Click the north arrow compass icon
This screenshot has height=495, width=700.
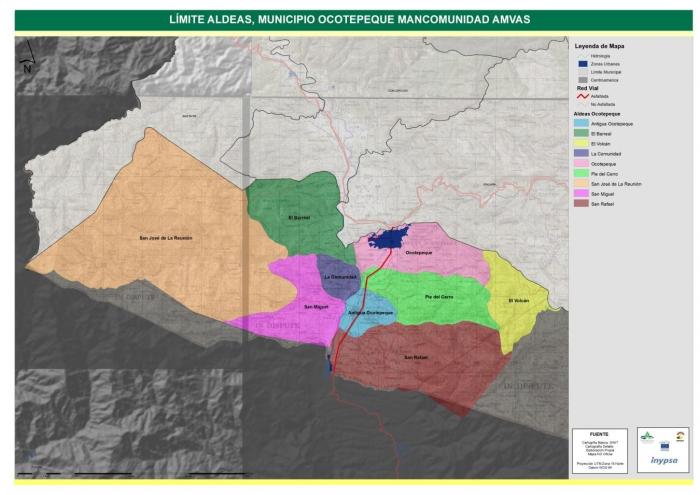coord(29,63)
